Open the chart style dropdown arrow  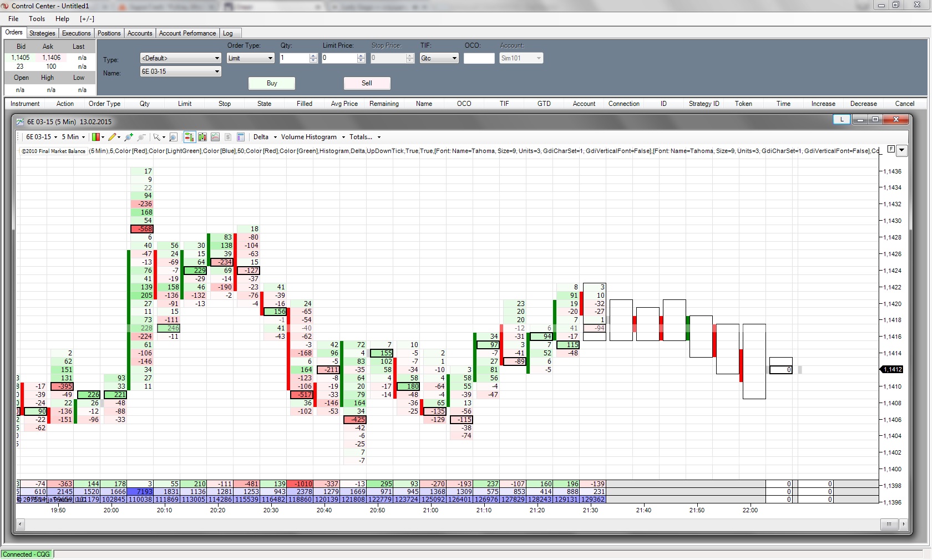point(103,137)
